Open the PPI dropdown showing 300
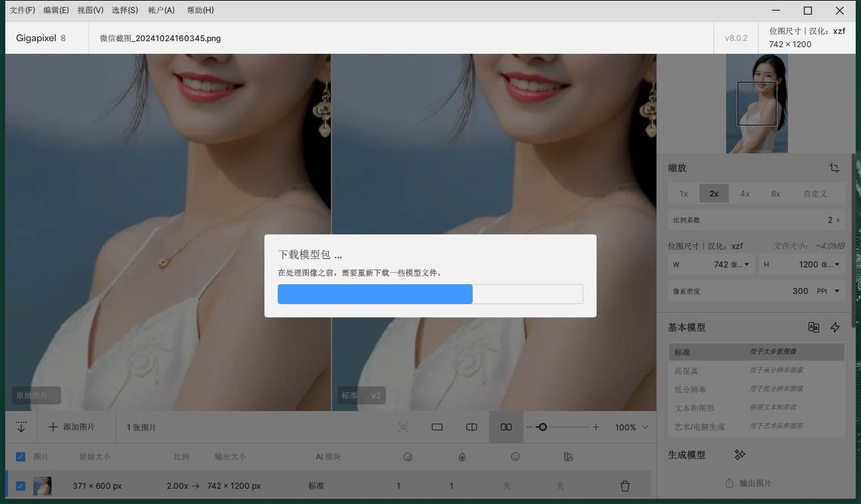 pos(830,291)
